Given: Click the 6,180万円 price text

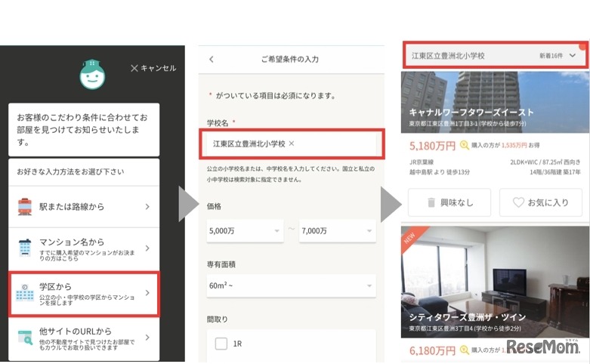Looking at the screenshot, I should [x=433, y=351].
